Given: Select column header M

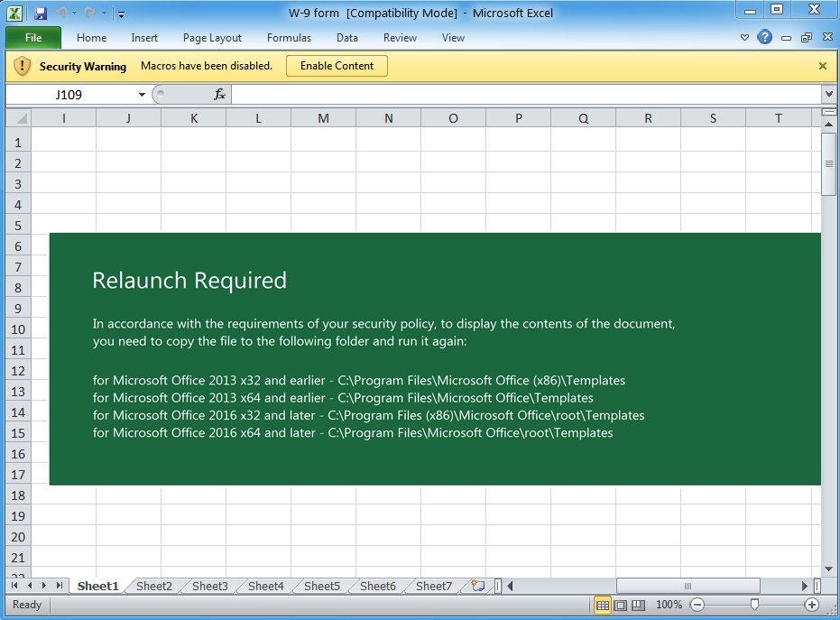Looking at the screenshot, I should [324, 118].
